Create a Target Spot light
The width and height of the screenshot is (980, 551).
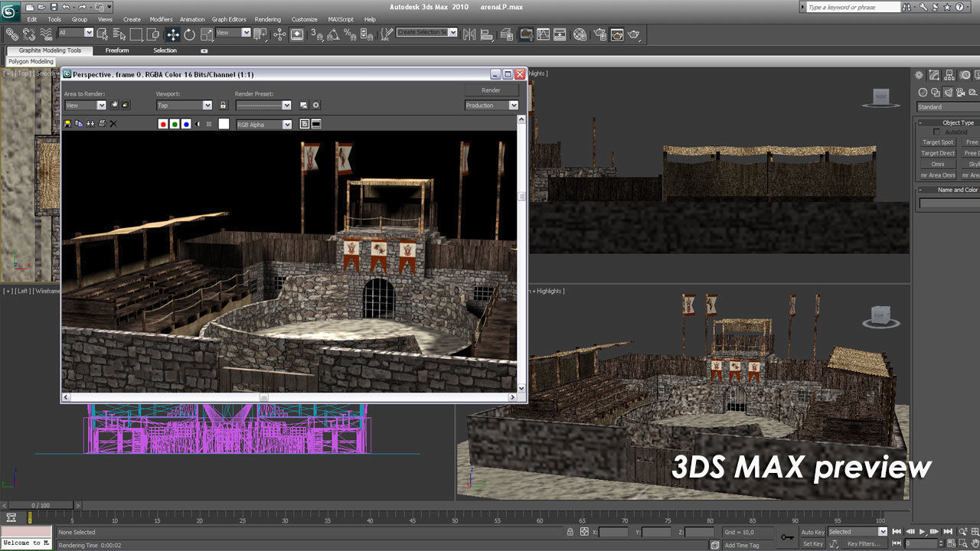[938, 142]
